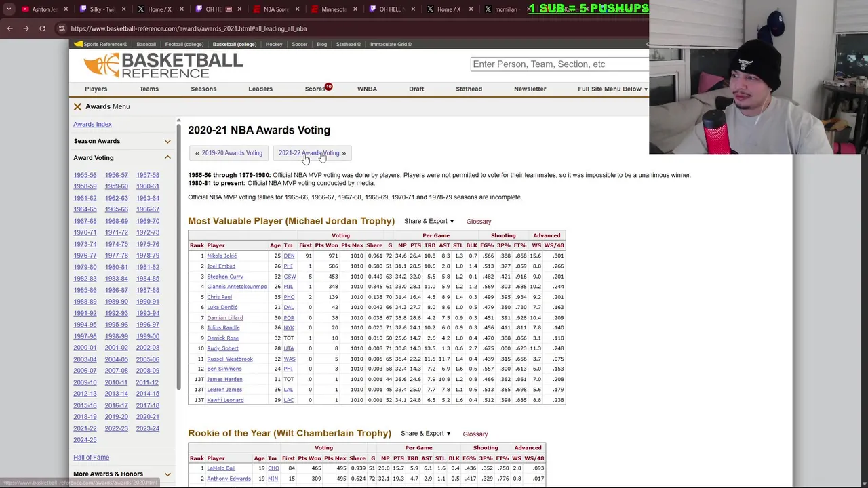Open Hockey site link
The height and width of the screenshot is (488, 868).
tap(274, 44)
